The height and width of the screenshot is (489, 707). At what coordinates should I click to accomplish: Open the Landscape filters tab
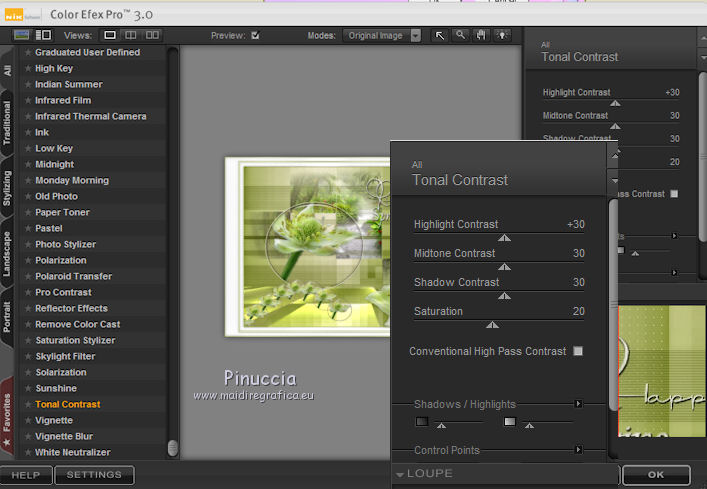click(x=7, y=253)
